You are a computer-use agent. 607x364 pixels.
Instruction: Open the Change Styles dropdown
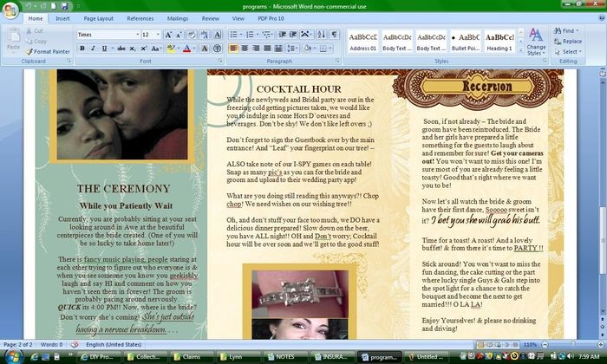point(536,42)
